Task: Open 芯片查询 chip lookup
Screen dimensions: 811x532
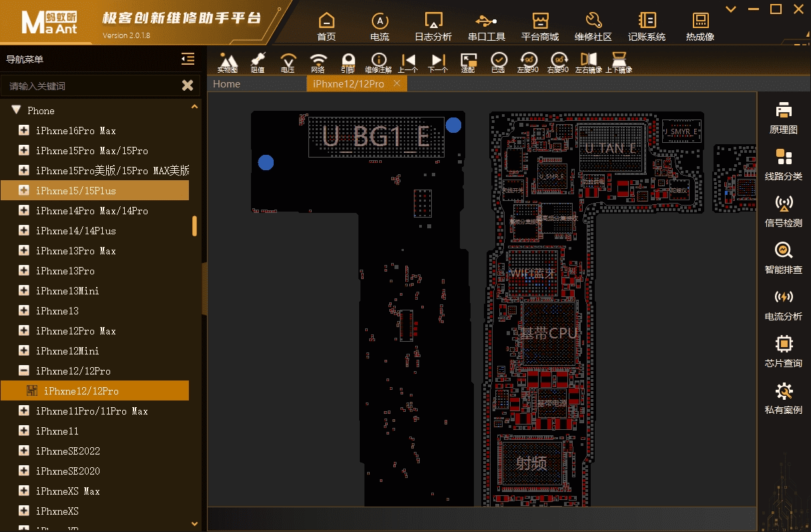Action: (x=784, y=352)
